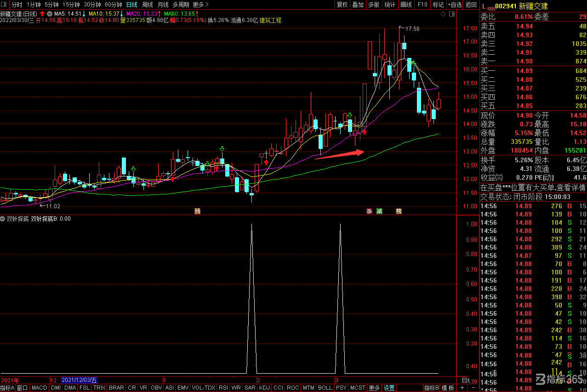Image resolution: width=587 pixels, height=392 pixels.
Task: Open the 多周期 multi-period view
Action: click(x=181, y=5)
